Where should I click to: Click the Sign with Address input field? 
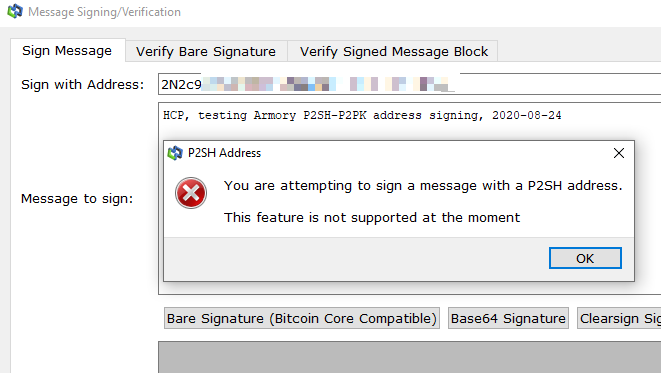[409, 84]
